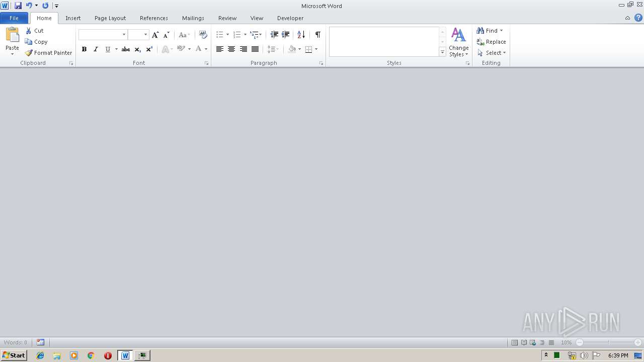Minimize the Ribbon with the caret icon
Screen dimensions: 644x362
(627, 18)
